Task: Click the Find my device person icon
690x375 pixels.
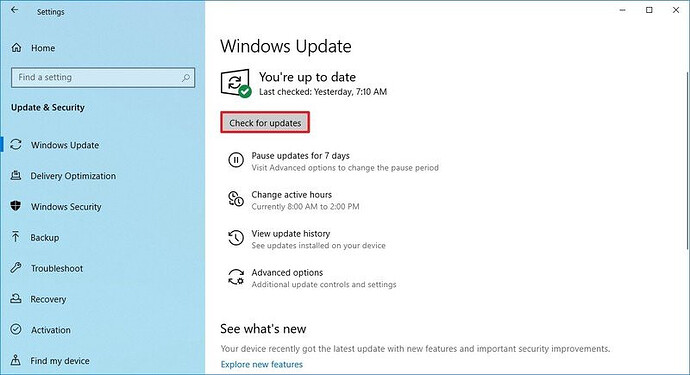Action: click(16, 360)
